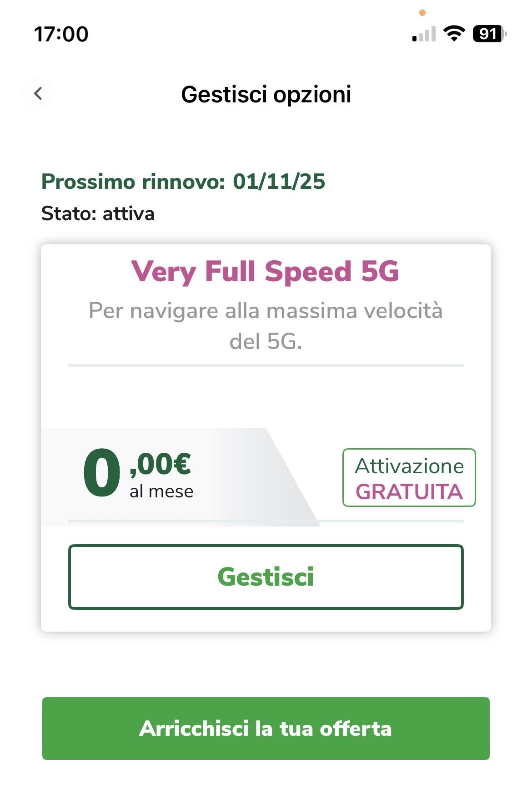Tap the back chevron arrow
Screen dimensions: 532x800
[38, 94]
